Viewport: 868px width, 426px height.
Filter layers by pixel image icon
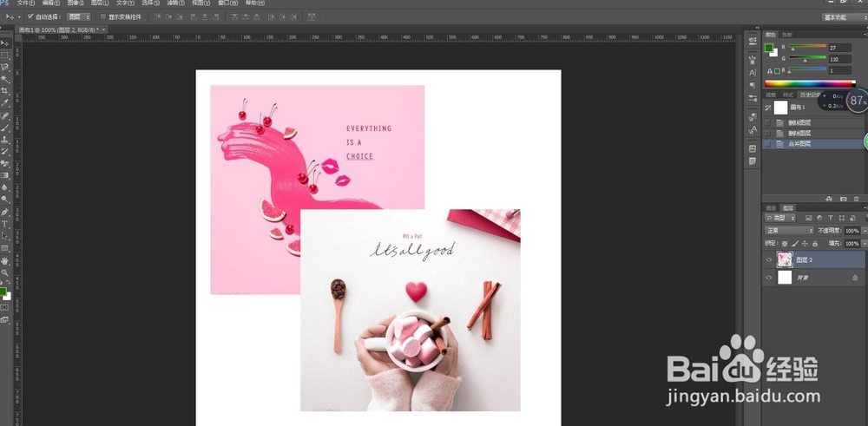(x=809, y=218)
